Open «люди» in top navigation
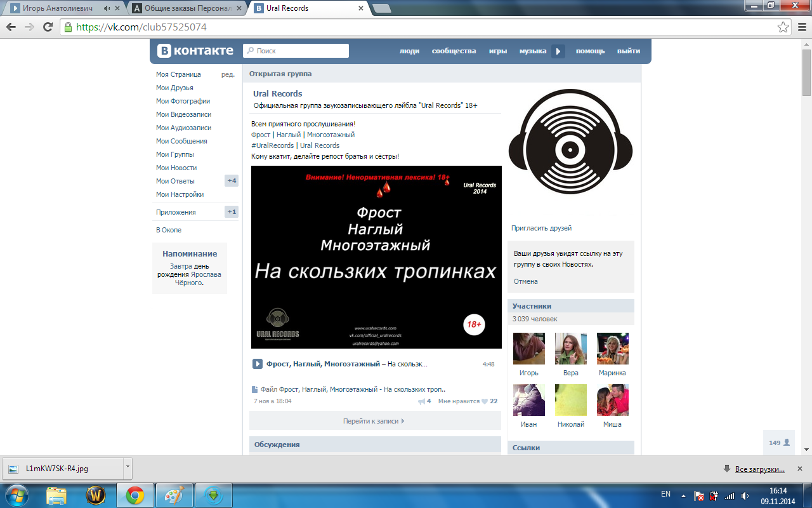 click(409, 51)
